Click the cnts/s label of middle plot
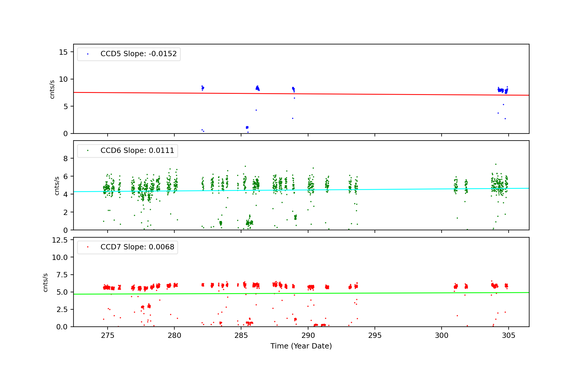 click(57, 186)
